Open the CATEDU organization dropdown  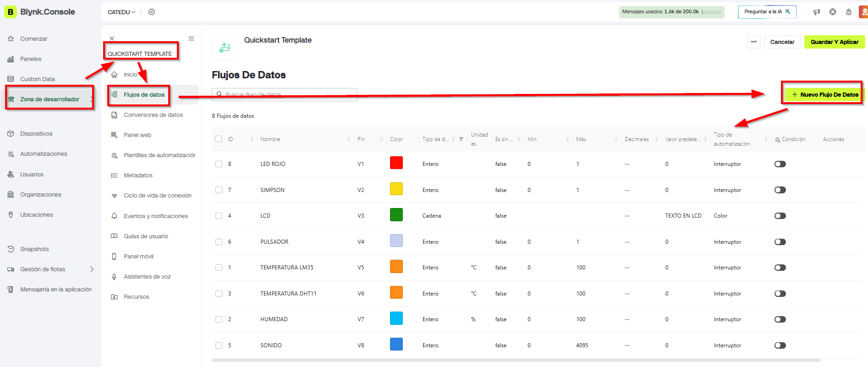pos(121,12)
